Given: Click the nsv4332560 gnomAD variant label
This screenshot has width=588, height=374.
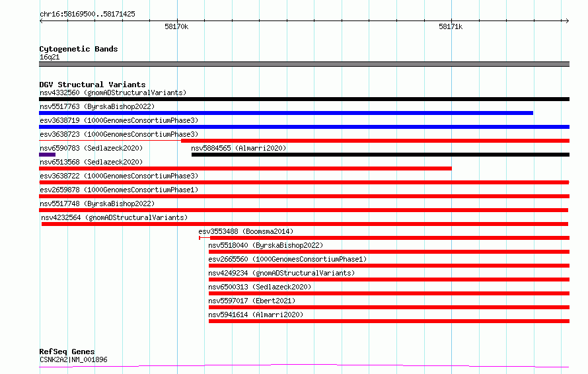Looking at the screenshot, I should tap(113, 93).
